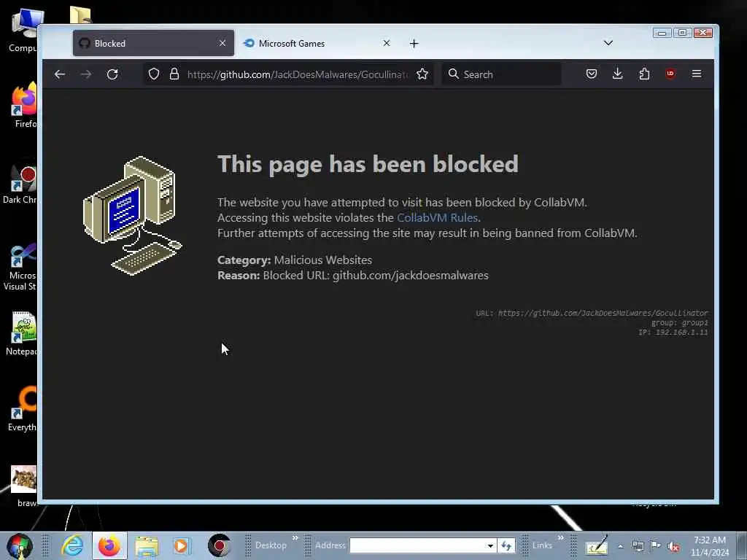Open Windows Media Player from taskbar
This screenshot has height=560, width=747.
click(182, 545)
